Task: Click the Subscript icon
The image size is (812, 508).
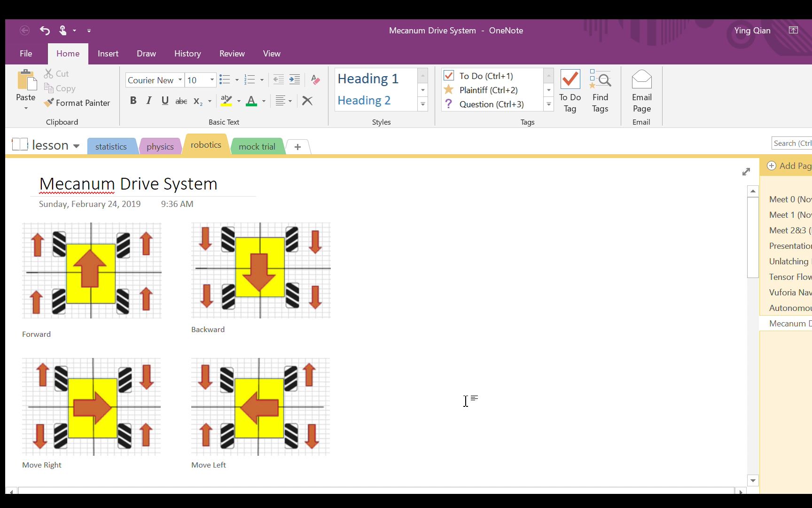Action: [x=199, y=101]
